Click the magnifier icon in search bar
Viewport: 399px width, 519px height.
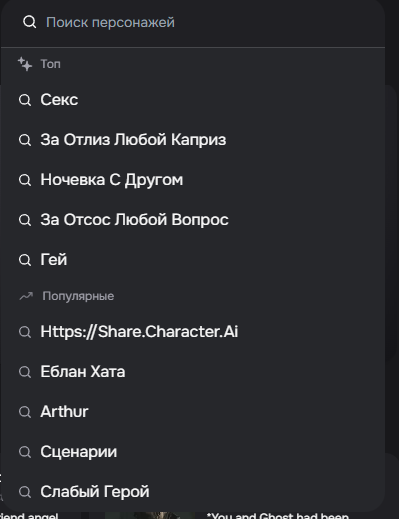click(29, 22)
